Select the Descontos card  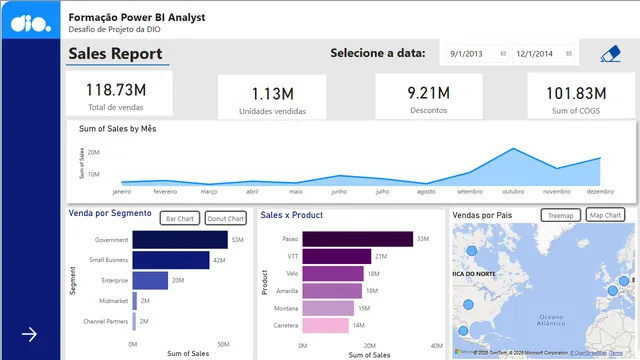[429, 96]
